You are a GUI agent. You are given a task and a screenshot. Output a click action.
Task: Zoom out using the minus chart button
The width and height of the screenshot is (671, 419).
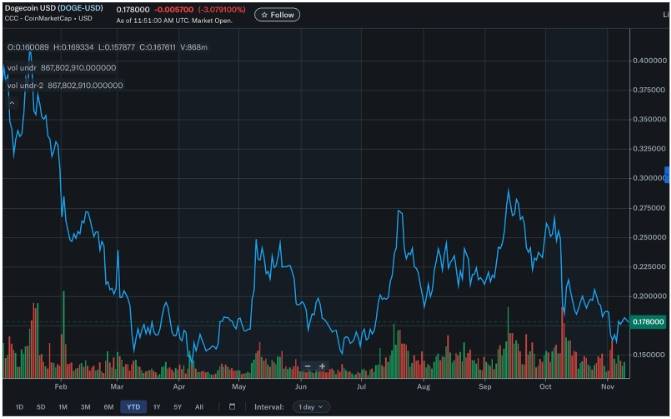pos(309,366)
